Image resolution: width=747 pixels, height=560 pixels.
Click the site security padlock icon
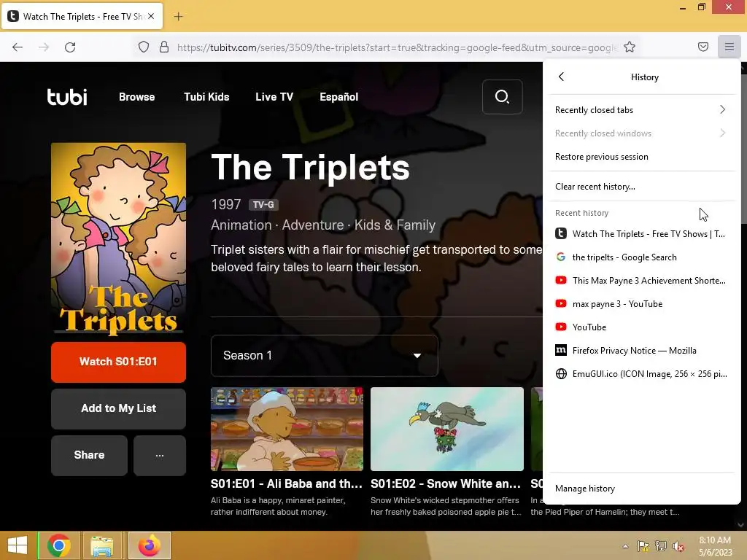click(x=164, y=47)
